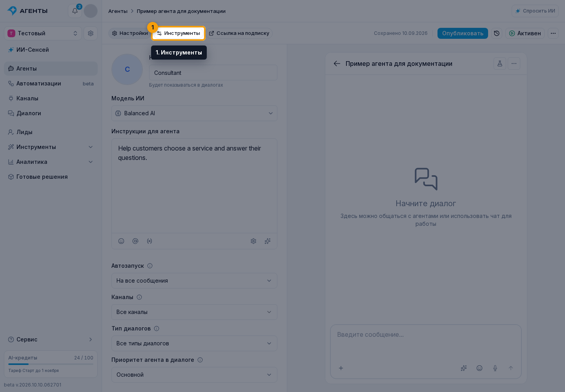Expand Аналитика in the sidebar
Viewport: 565px width, 392px height.
point(51,162)
